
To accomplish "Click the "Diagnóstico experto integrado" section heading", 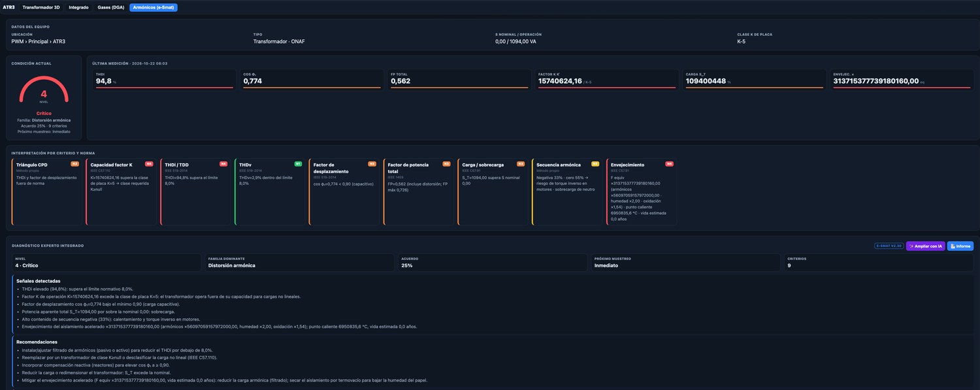I will click(48, 246).
